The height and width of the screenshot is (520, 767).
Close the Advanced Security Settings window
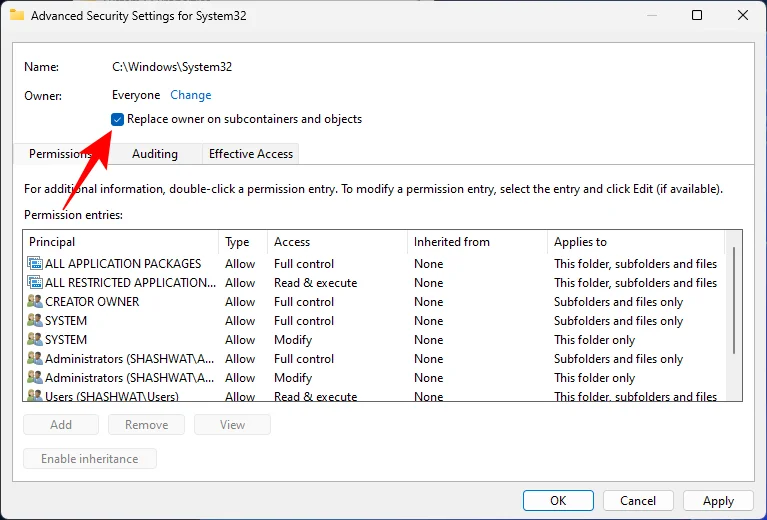click(x=743, y=15)
